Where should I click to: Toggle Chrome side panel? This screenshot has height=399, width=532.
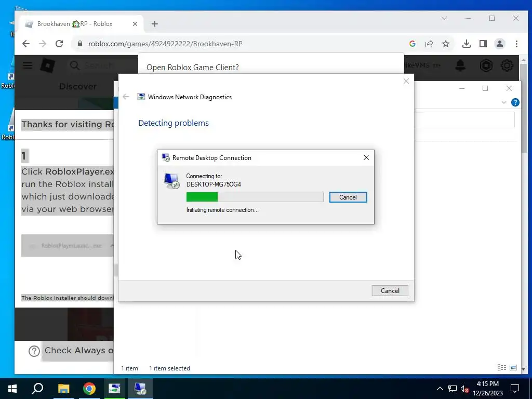point(483,44)
